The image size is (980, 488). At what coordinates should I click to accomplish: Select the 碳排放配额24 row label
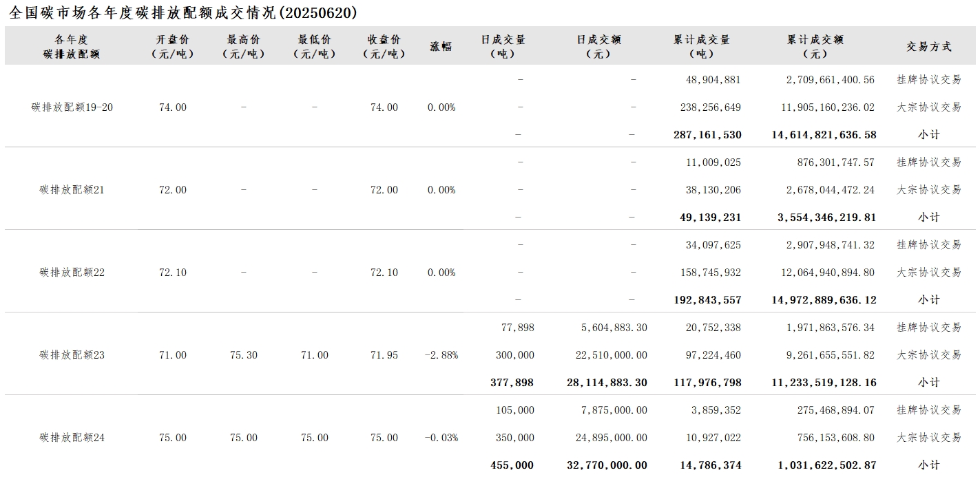72,438
